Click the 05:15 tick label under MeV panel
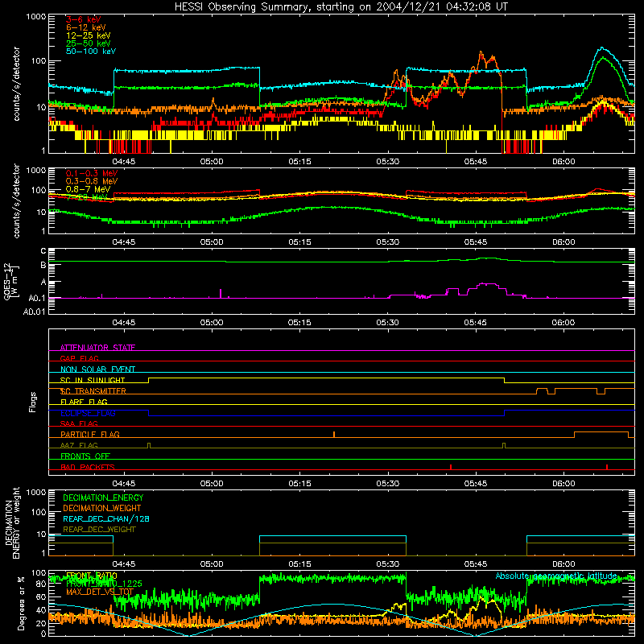644x644 pixels. pyautogui.click(x=299, y=242)
